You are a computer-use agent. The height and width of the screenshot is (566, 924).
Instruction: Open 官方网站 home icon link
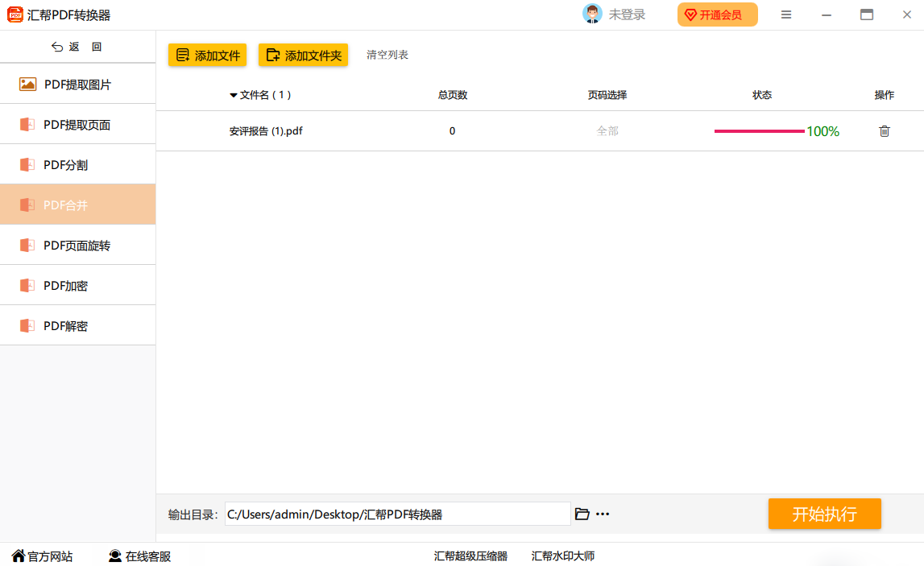point(19,556)
